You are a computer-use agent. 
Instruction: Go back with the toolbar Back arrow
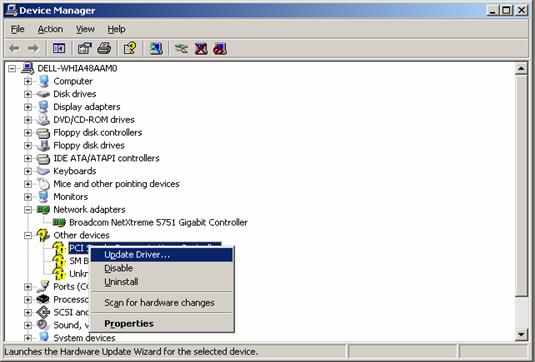coord(14,48)
